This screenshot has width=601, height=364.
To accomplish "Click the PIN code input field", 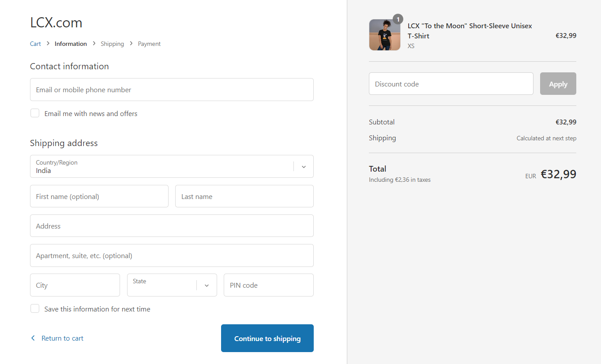I will (268, 285).
